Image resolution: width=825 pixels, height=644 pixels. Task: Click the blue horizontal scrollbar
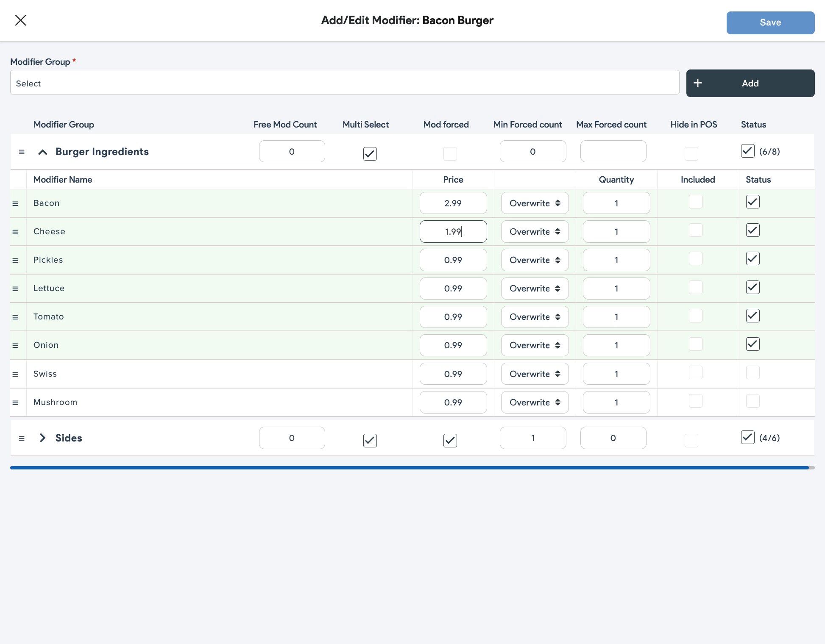410,468
